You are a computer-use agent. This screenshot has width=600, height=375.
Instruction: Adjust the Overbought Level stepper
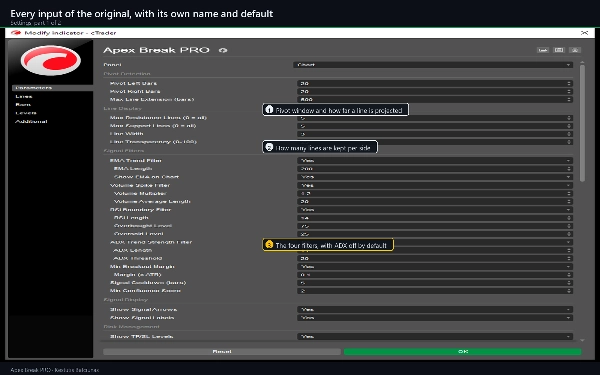coord(569,226)
